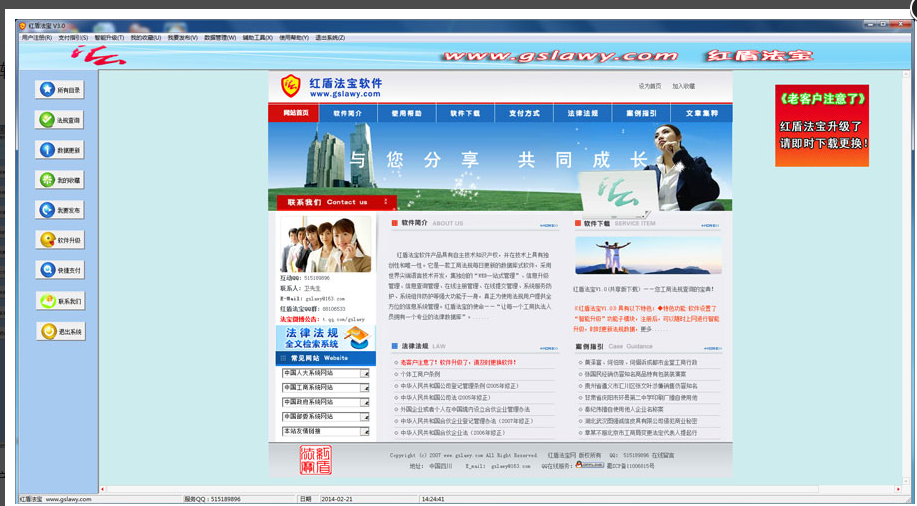This screenshot has width=917, height=506.
Task: Expand the 中国人大系统网站 dropdown
Action: [365, 373]
